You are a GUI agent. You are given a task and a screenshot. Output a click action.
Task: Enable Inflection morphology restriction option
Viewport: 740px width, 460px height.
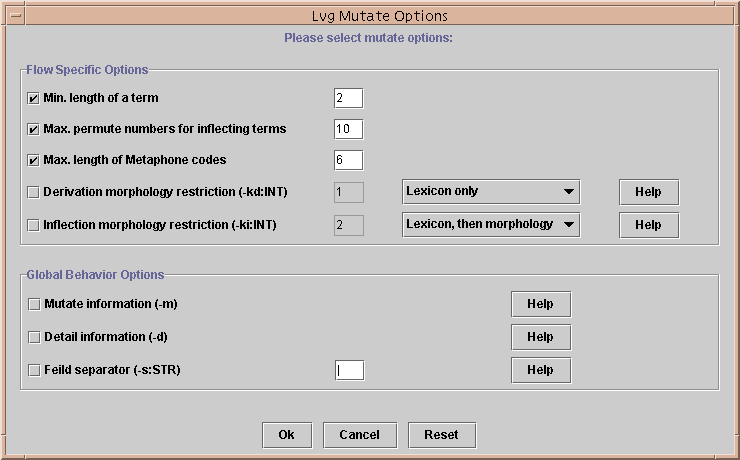coord(34,225)
